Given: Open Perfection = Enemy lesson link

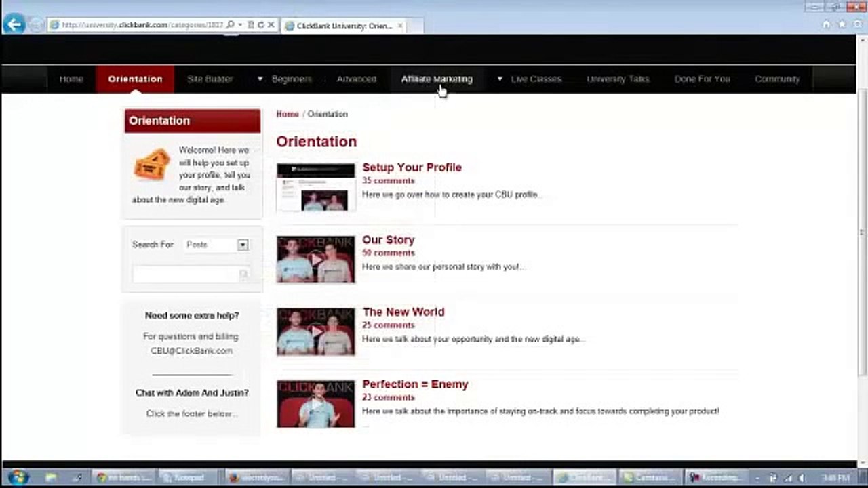Looking at the screenshot, I should click(x=415, y=384).
